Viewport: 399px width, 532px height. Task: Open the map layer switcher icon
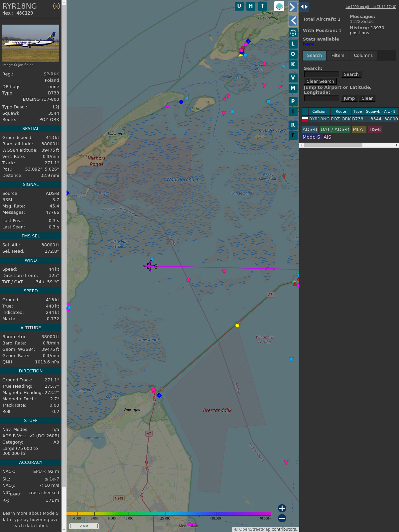(x=279, y=6)
